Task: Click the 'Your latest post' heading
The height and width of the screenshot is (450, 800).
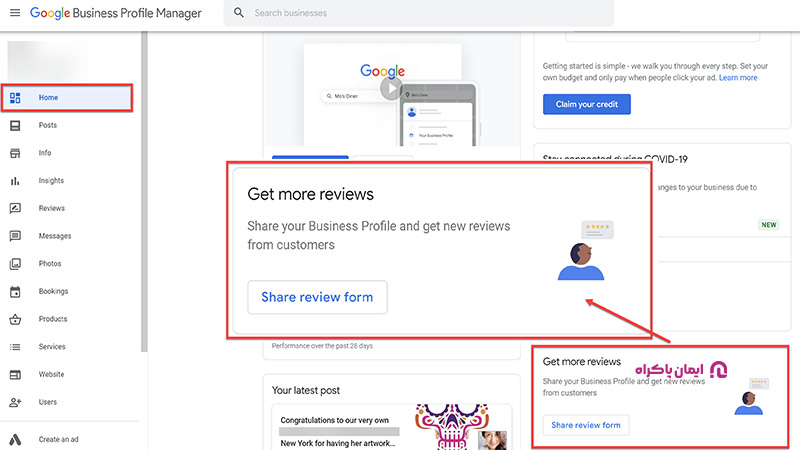Action: pyautogui.click(x=306, y=390)
